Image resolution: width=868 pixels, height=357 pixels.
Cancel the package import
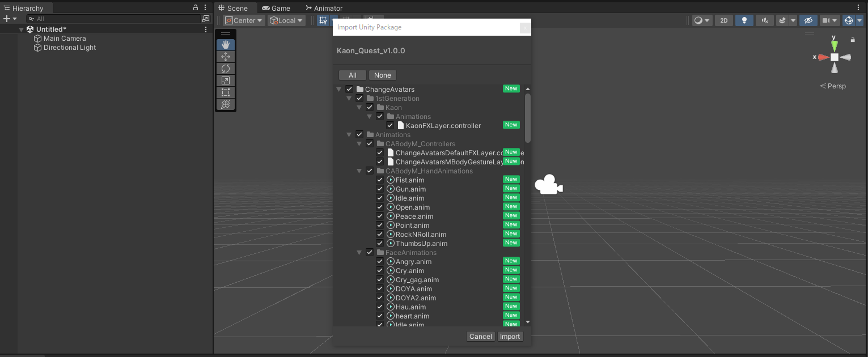tap(481, 337)
